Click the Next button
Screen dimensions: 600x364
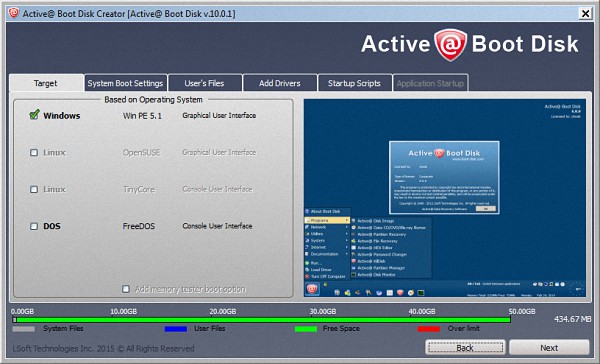549,348
